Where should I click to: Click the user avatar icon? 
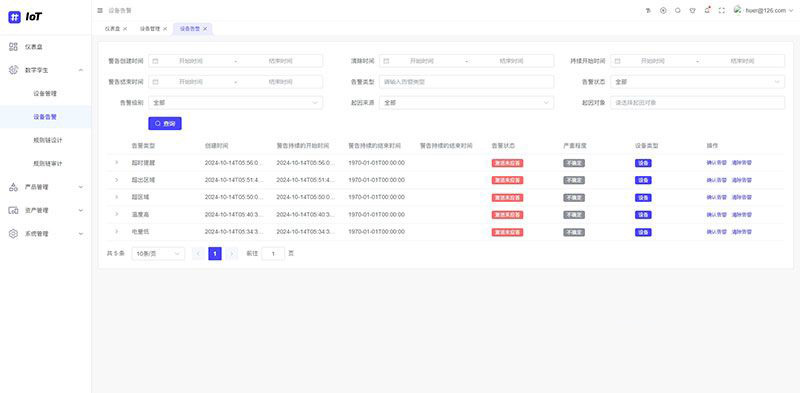[x=737, y=9]
